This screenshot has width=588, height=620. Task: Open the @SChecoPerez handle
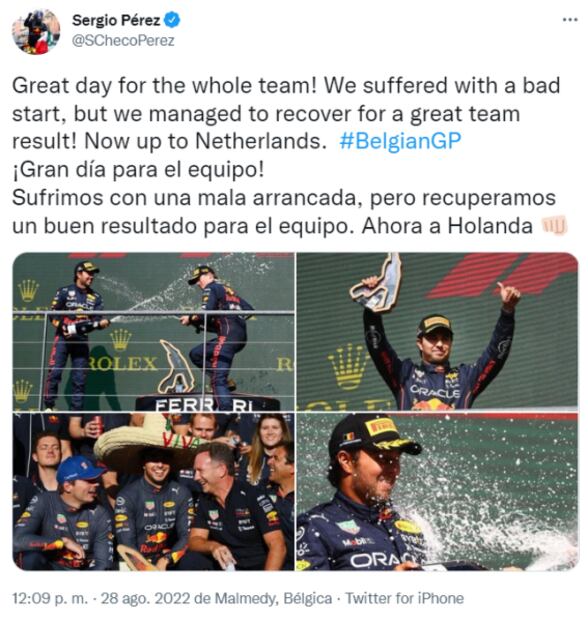tap(123, 41)
